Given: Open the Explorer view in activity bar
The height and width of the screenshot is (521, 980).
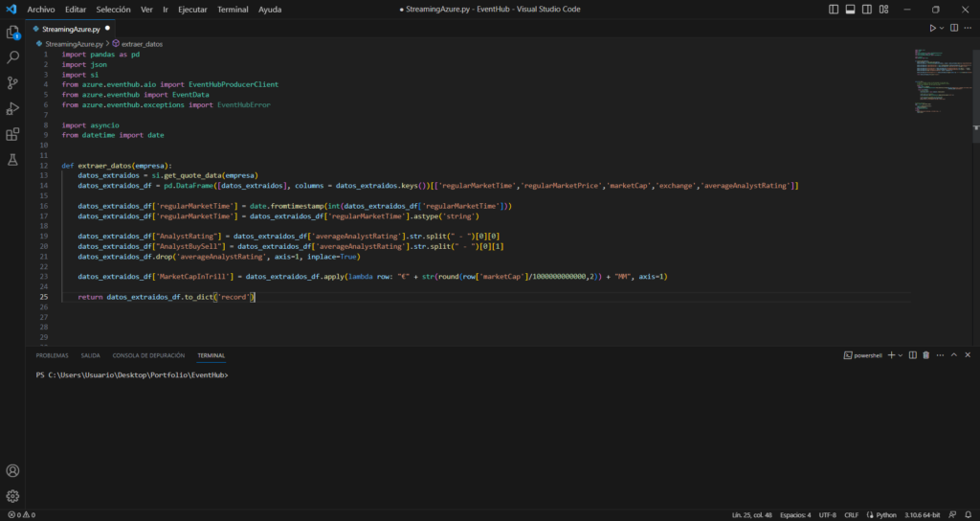Looking at the screenshot, I should point(12,32).
